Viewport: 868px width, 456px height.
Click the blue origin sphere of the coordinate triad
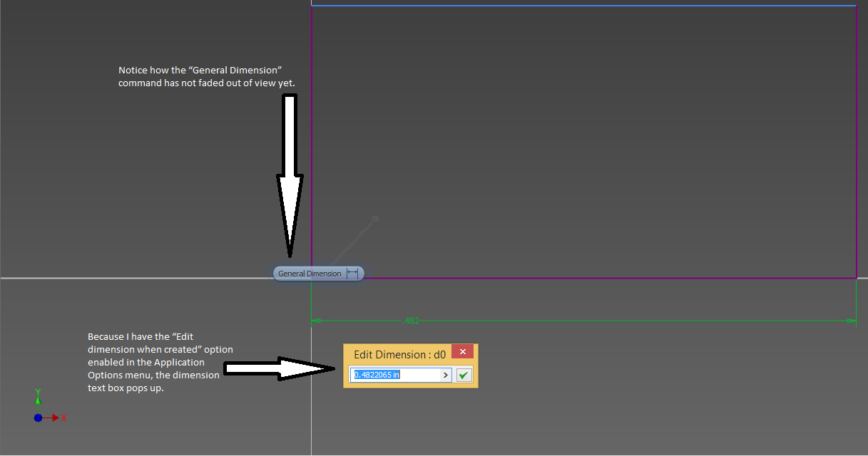(x=38, y=418)
